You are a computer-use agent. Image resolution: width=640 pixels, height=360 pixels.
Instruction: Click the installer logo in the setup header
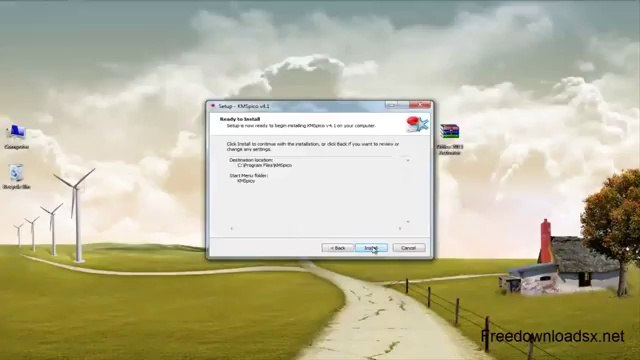click(417, 124)
